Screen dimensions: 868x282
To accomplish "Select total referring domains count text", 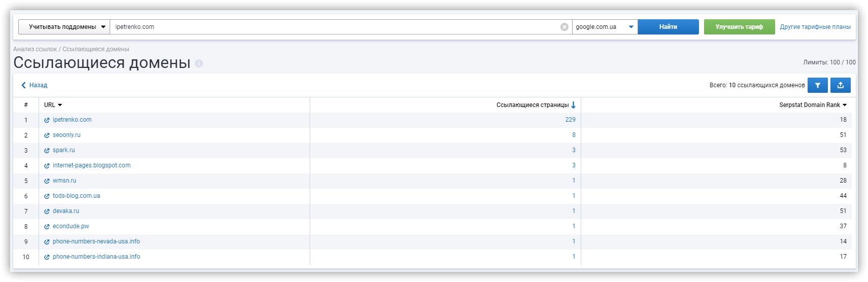I will [x=757, y=85].
